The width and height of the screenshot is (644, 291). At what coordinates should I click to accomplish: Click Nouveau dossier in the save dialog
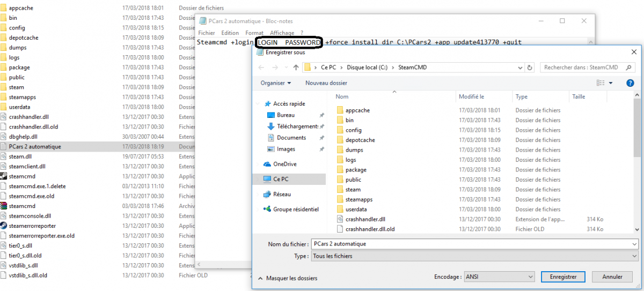(326, 83)
